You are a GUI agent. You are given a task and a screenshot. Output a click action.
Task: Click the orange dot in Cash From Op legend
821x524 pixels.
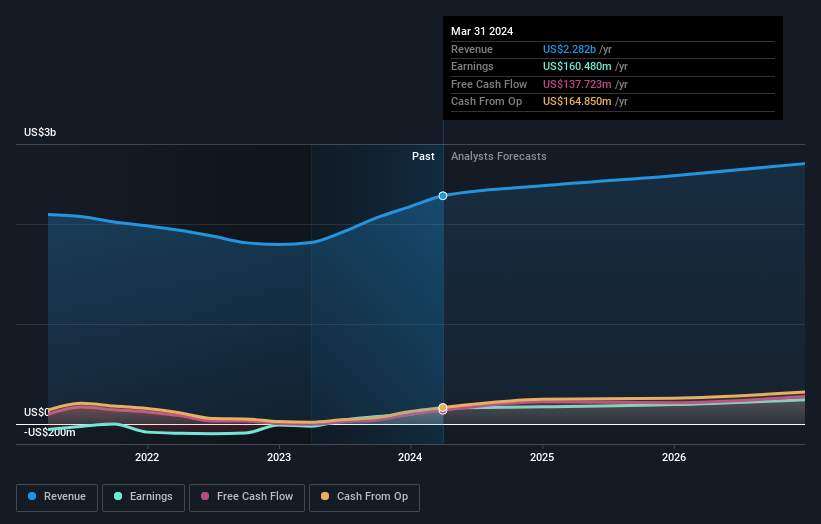click(x=325, y=496)
